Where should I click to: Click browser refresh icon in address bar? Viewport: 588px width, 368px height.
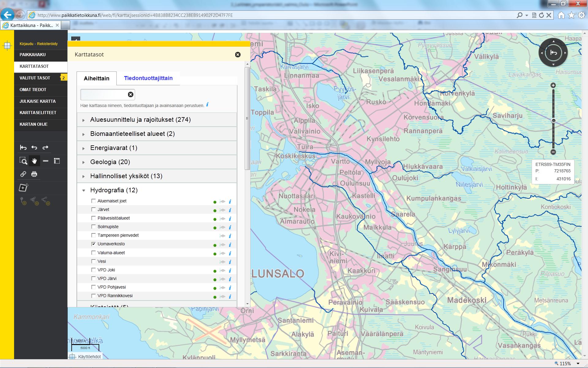pos(541,15)
